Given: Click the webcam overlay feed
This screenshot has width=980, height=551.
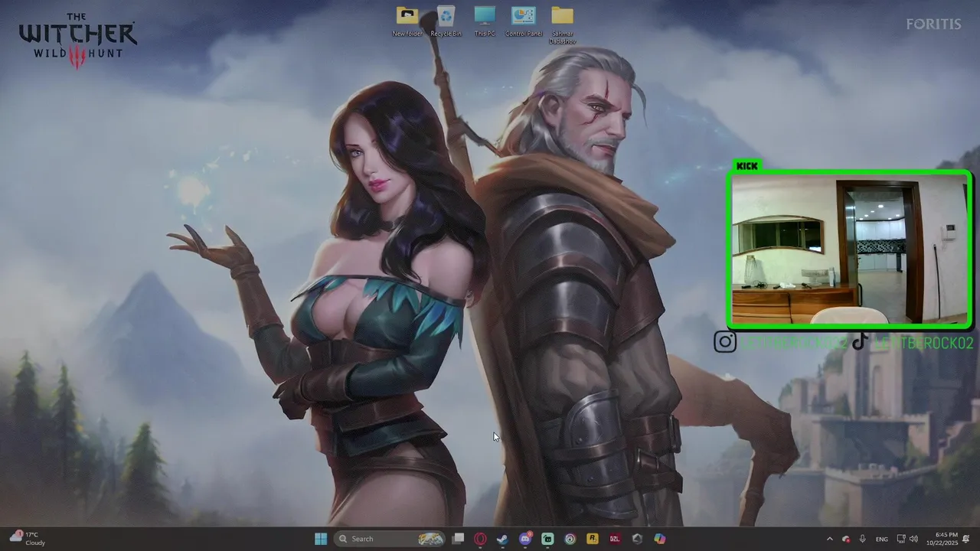Looking at the screenshot, I should 850,249.
